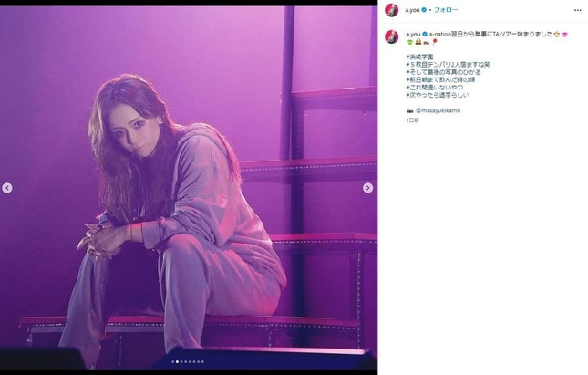The height and width of the screenshot is (375, 588).
Task: Click the verified badge next to header a.you
Action: [x=424, y=10]
